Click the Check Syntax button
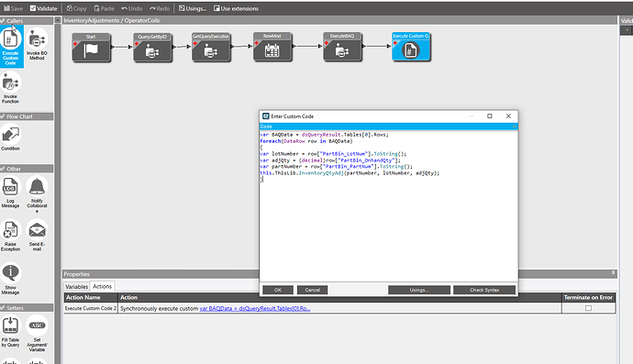 click(x=484, y=290)
